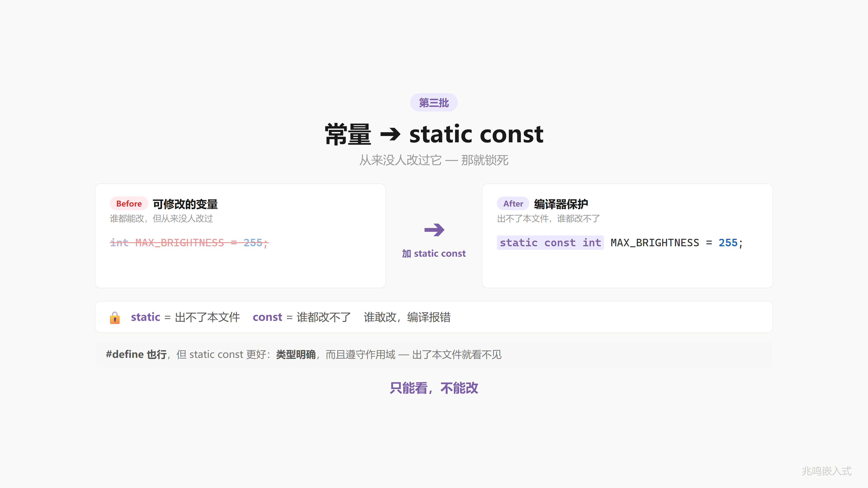The width and height of the screenshot is (868, 488).
Task: Click MAX_BRIGHTNESS in the After code
Action: pos(655,243)
